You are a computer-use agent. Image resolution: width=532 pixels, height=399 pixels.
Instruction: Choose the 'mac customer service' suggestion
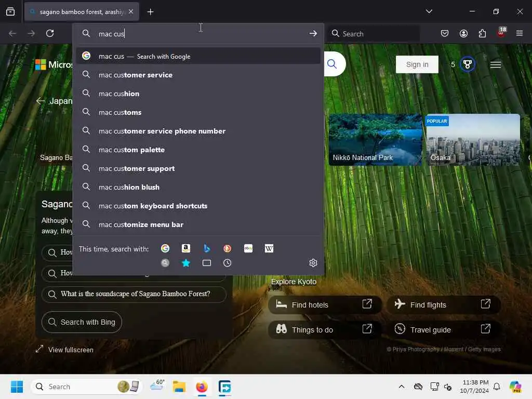click(x=198, y=75)
